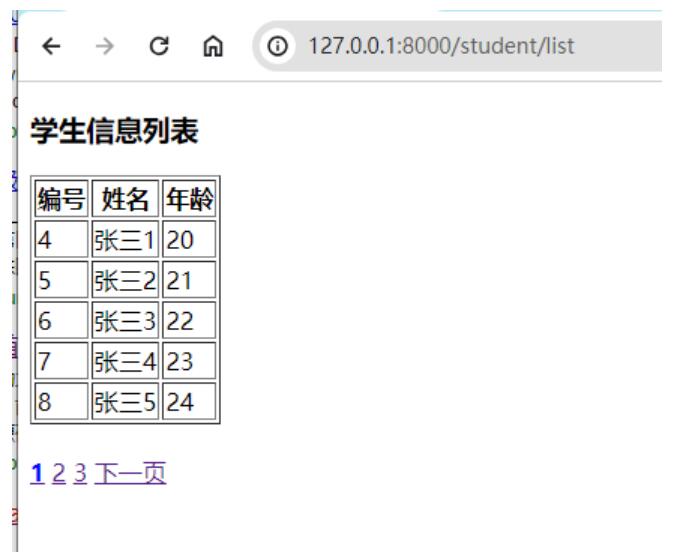Click the 下一页 next page link
The height and width of the screenshot is (552, 699).
point(129,473)
